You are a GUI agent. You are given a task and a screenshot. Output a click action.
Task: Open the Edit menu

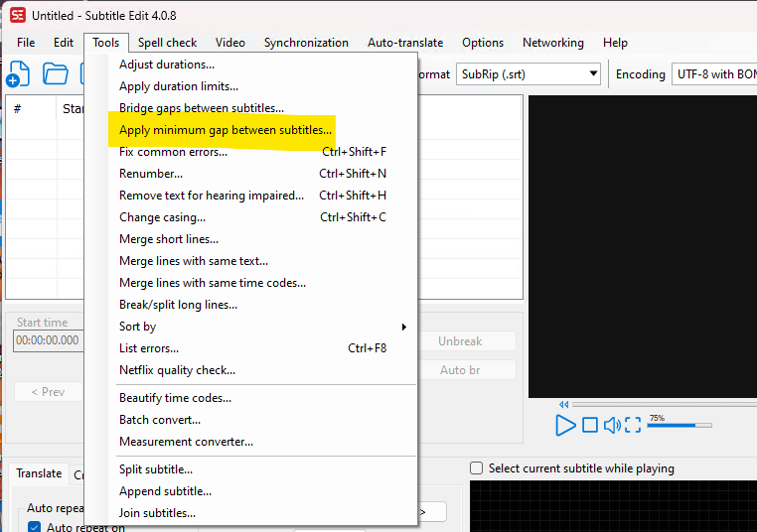[64, 43]
